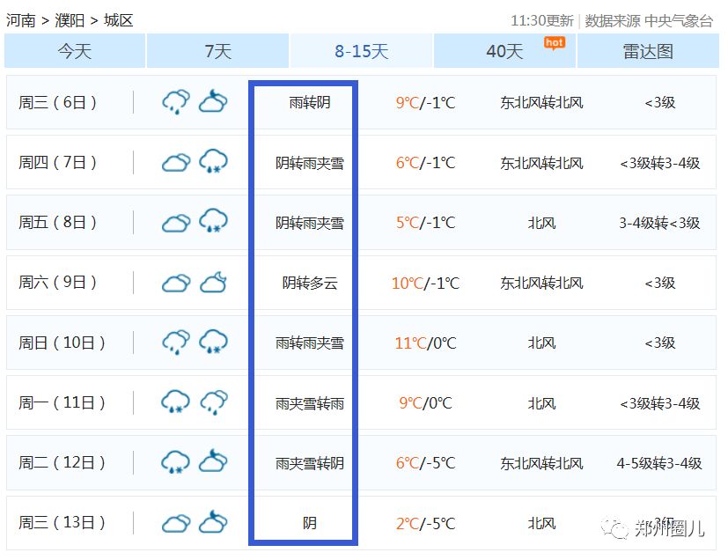This screenshot has width=728, height=560.
Task: Open the 中央气象台 data source link
Action: (678, 20)
